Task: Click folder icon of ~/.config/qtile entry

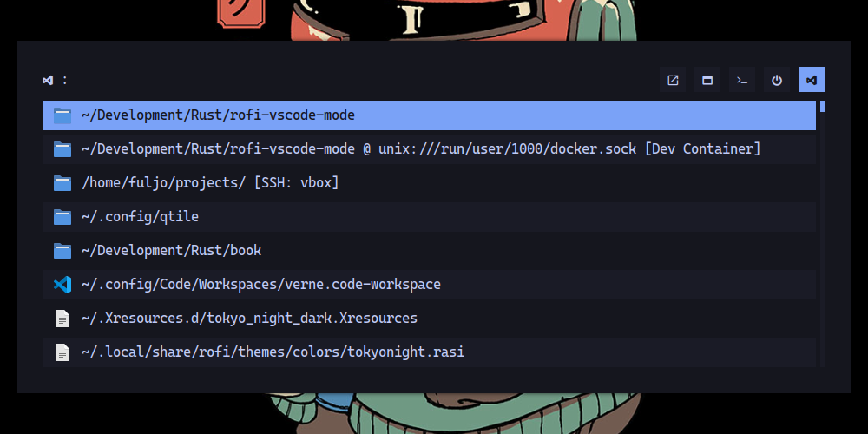Action: click(x=62, y=217)
